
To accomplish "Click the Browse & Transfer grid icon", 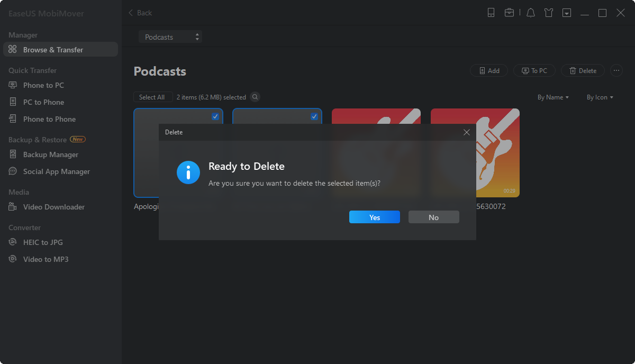I will [13, 50].
